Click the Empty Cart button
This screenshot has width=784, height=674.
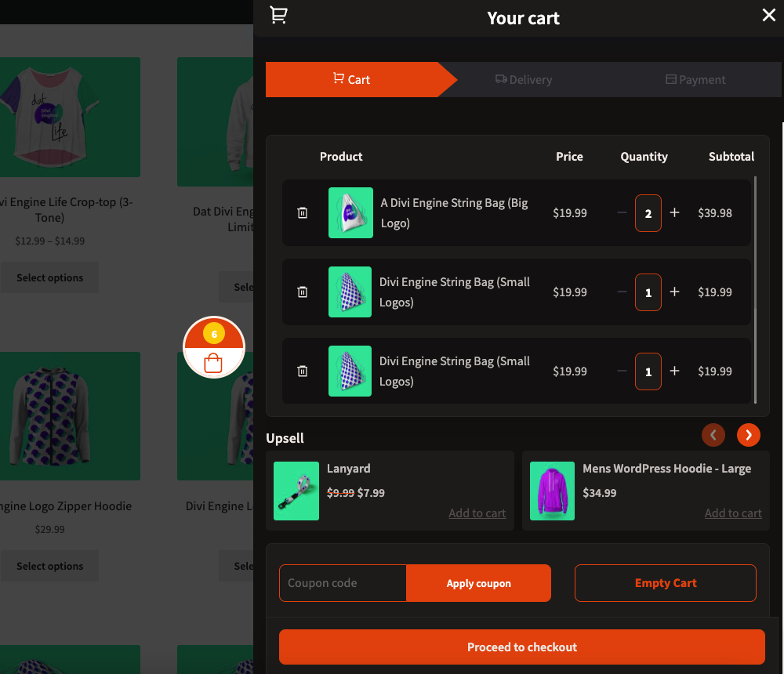point(666,583)
